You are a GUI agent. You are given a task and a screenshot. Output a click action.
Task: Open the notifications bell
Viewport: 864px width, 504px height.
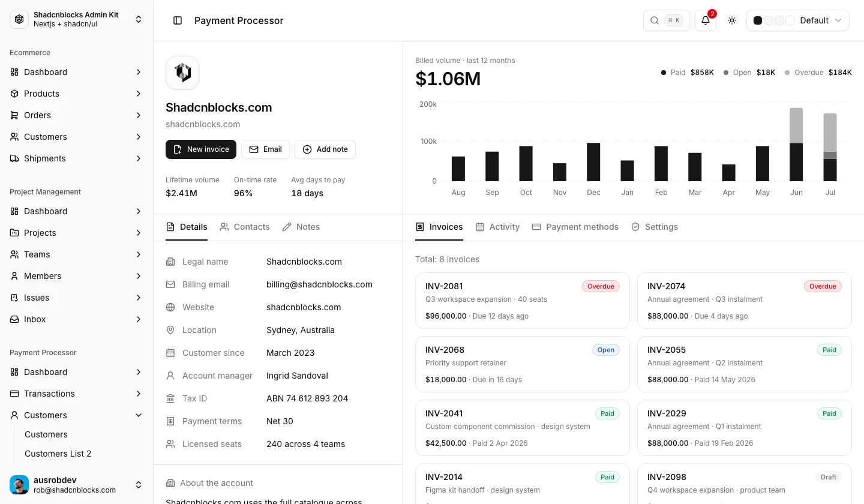point(706,20)
